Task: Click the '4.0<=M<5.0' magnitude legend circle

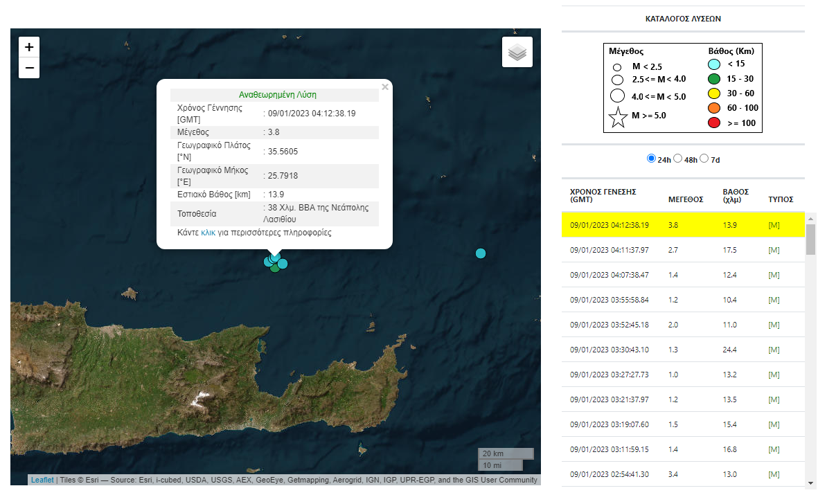Action: point(617,96)
